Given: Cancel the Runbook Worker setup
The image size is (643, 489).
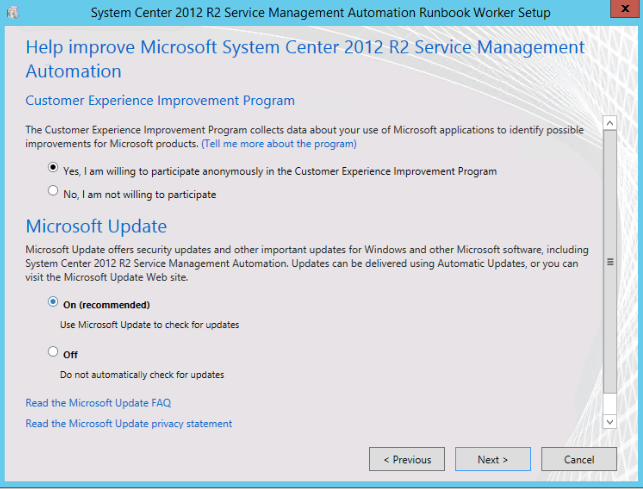Looking at the screenshot, I should click(579, 460).
